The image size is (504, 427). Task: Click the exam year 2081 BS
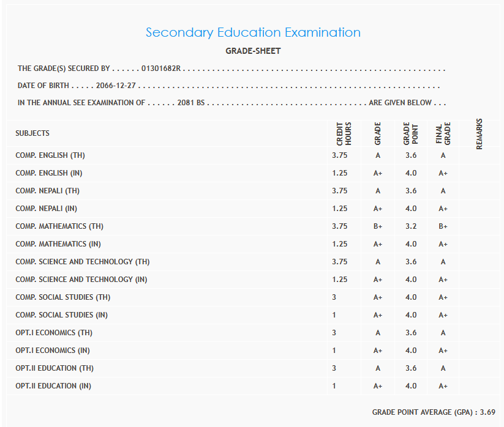tap(190, 103)
